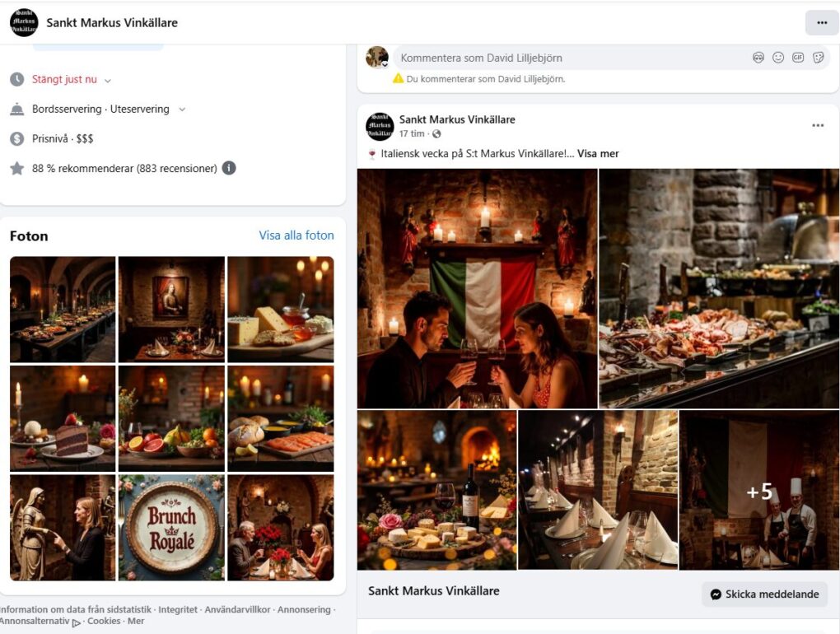The height and width of the screenshot is (634, 840).
Task: Open the '+5' more photos tile
Action: (758, 491)
